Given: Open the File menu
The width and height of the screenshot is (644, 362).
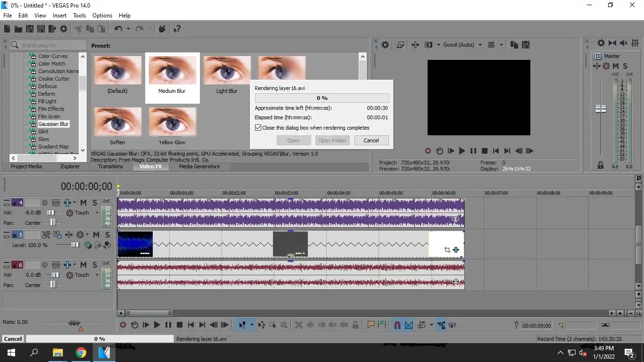Looking at the screenshot, I should tap(8, 16).
